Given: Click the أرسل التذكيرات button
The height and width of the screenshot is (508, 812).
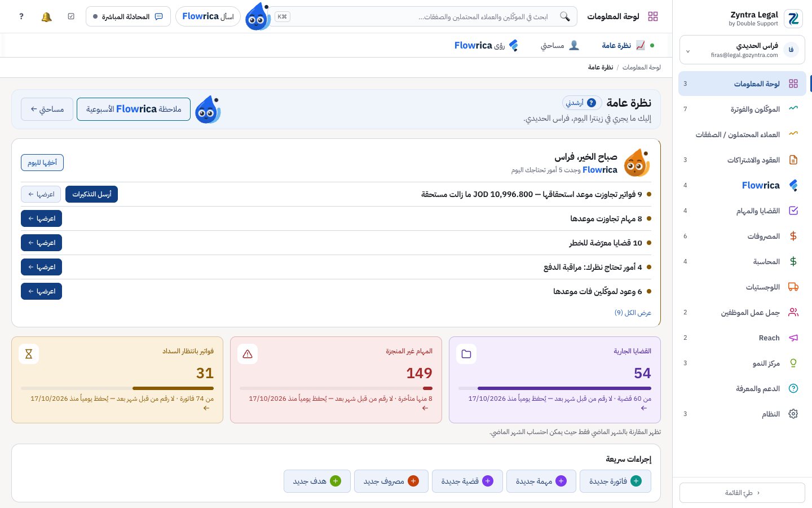Looking at the screenshot, I should pos(91,194).
